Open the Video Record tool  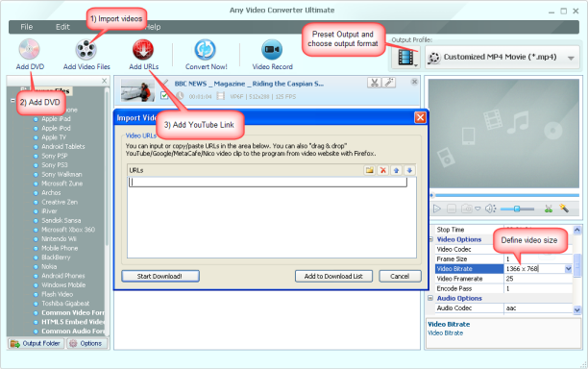tap(272, 50)
